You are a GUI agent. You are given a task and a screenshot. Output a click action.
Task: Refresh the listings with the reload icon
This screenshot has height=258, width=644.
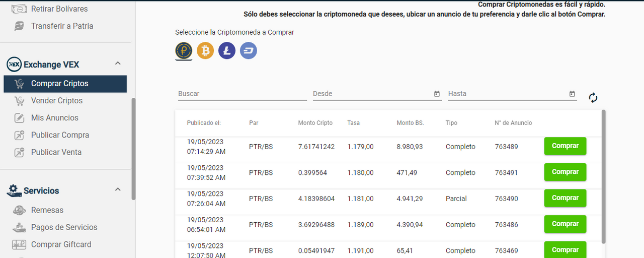(593, 98)
